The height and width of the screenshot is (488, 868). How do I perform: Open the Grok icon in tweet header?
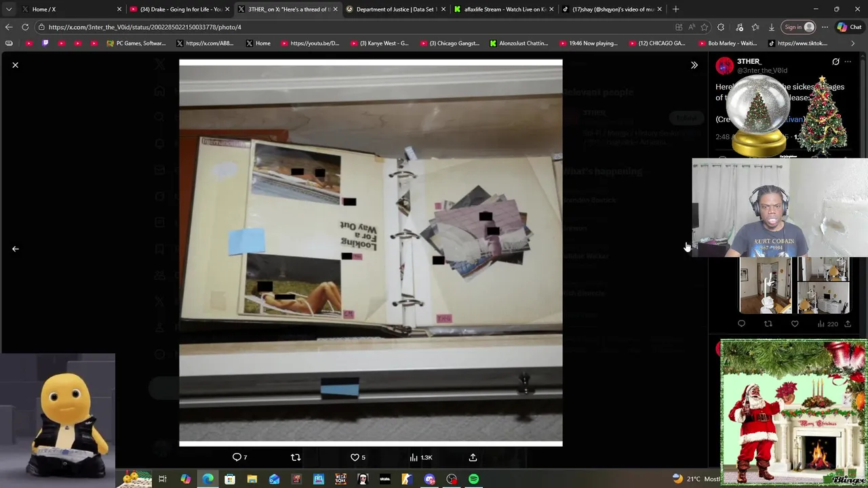(x=835, y=62)
